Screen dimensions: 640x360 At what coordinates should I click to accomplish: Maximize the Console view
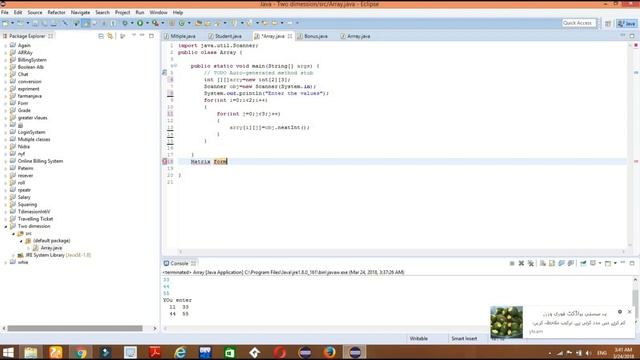(x=632, y=263)
